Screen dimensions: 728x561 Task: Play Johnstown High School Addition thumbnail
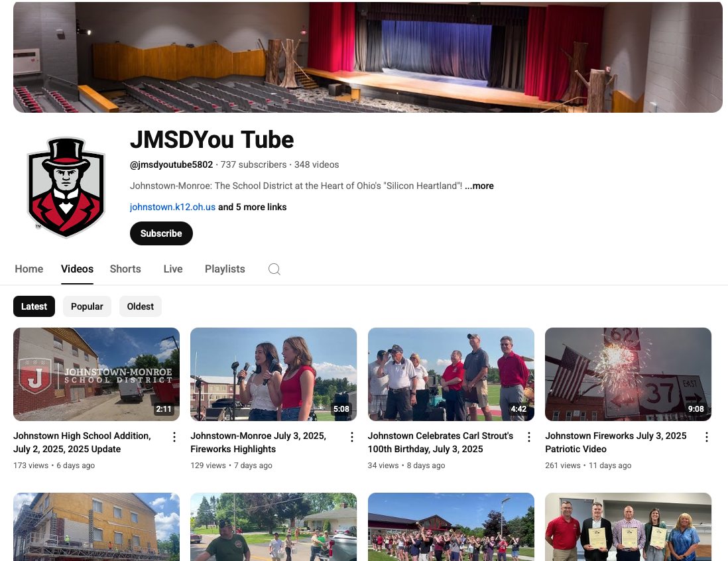pos(96,374)
